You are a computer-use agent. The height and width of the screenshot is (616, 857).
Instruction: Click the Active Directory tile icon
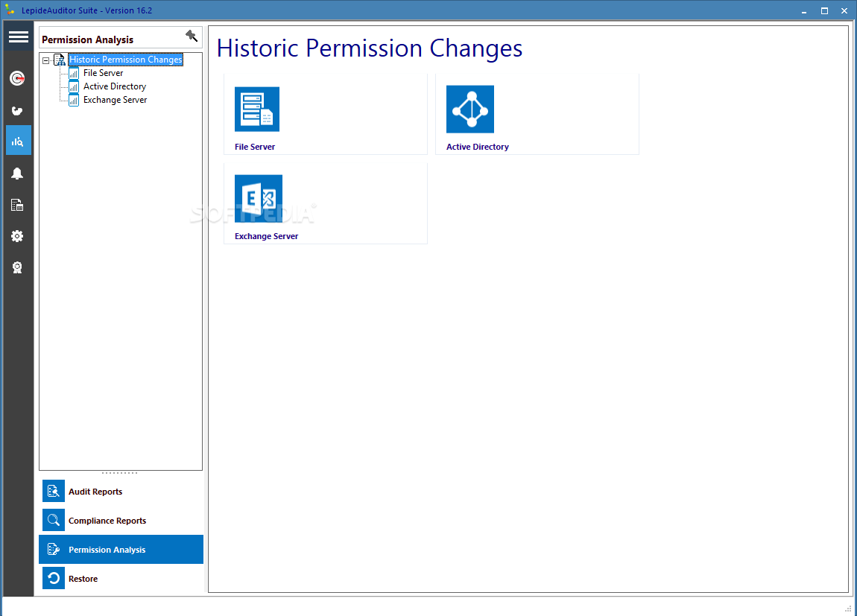click(470, 109)
